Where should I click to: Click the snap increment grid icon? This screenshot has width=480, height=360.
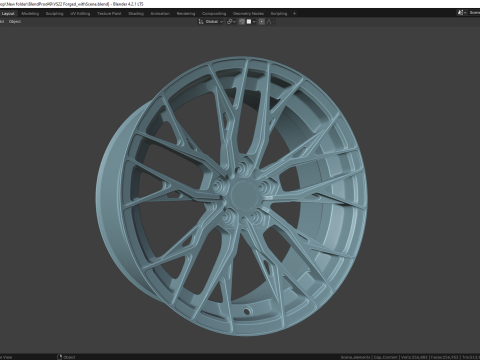coord(249,22)
